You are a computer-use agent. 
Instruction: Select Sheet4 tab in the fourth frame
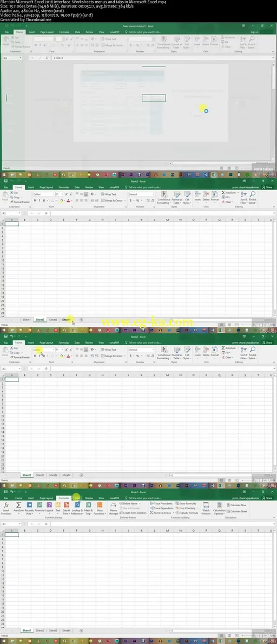point(66,630)
